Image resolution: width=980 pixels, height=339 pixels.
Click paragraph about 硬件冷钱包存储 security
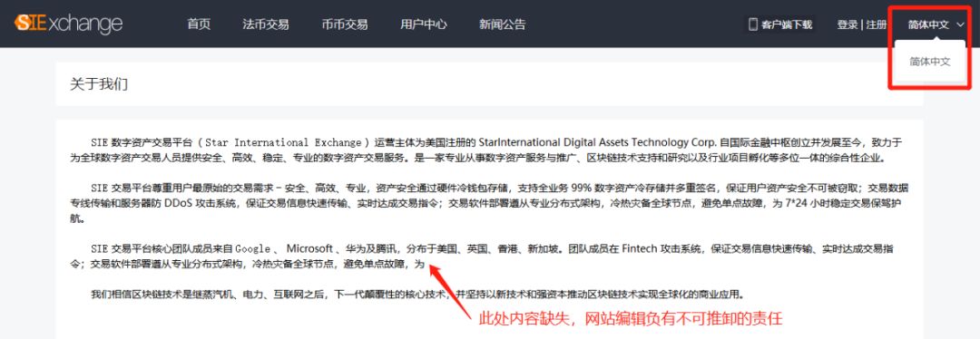(x=489, y=203)
